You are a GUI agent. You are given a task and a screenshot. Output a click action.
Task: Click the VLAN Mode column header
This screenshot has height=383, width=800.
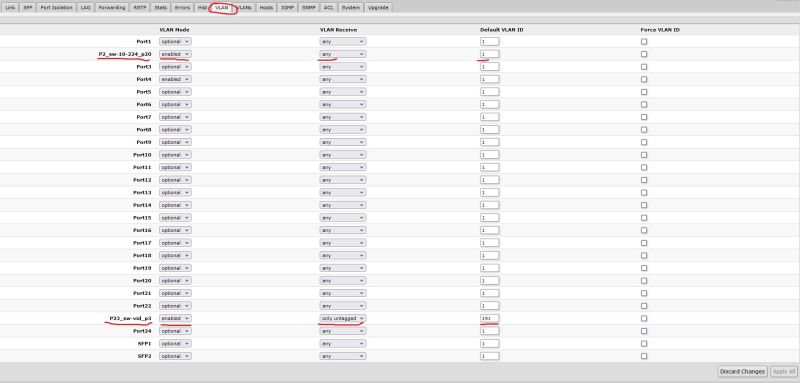(x=174, y=30)
